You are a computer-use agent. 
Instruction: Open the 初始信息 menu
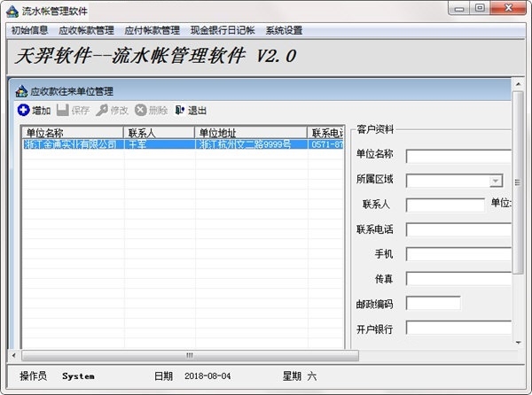pos(29,30)
